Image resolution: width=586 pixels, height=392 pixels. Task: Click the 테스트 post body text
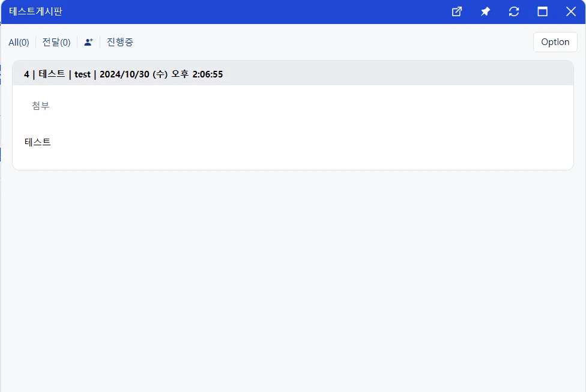(x=37, y=142)
